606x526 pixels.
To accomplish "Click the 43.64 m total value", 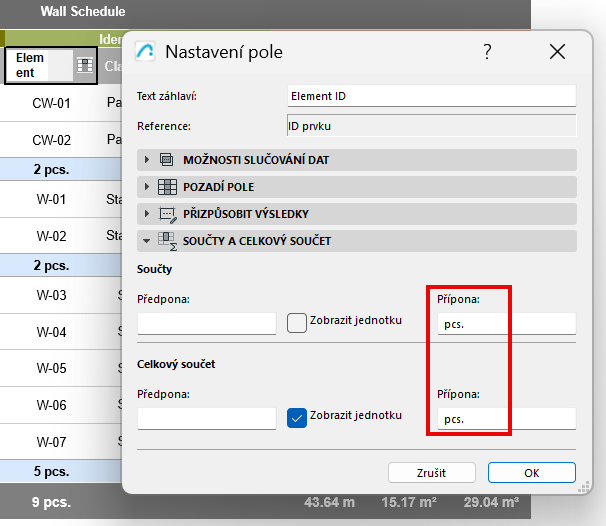I will click(x=329, y=502).
